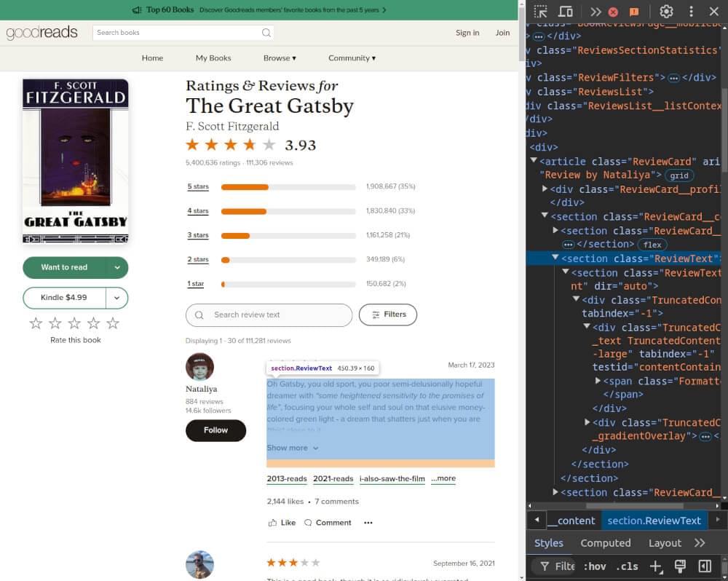Toggle .cls class editor
The image size is (728, 581).
tap(627, 566)
